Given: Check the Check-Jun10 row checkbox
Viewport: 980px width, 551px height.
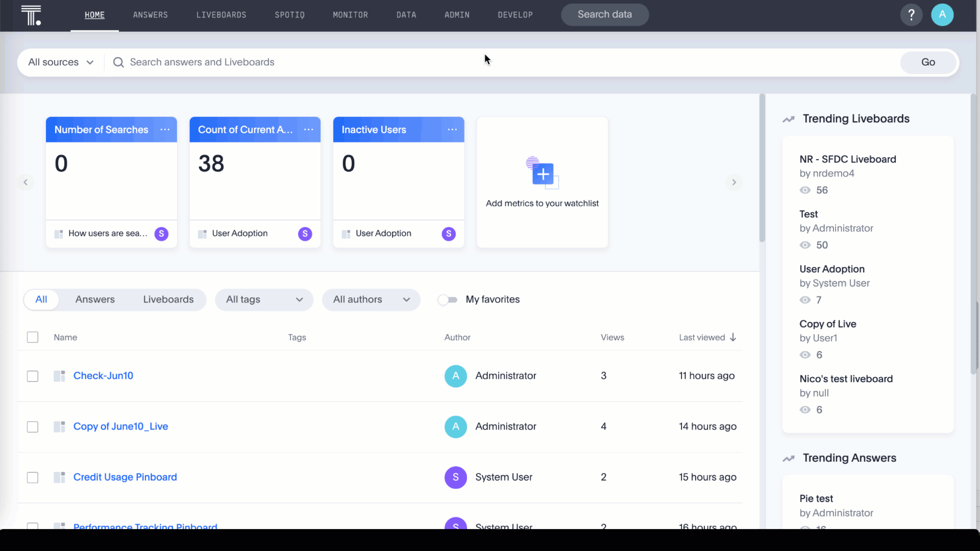Looking at the screenshot, I should (33, 376).
